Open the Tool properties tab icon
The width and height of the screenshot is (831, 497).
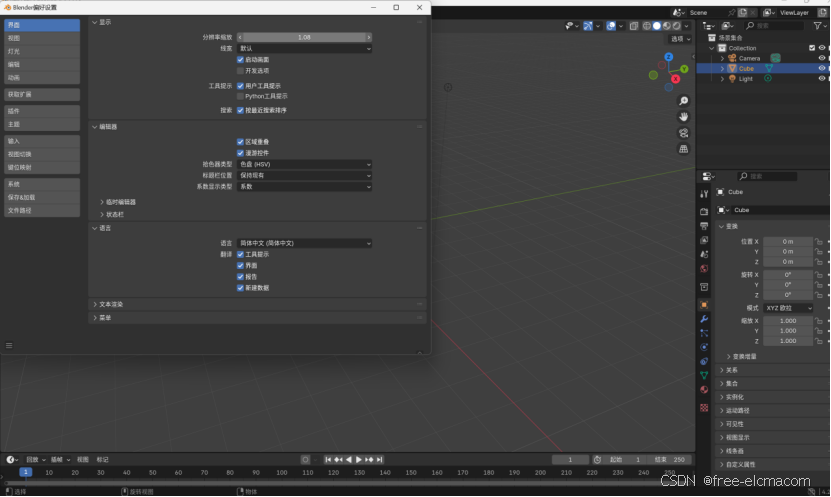pyautogui.click(x=704, y=194)
